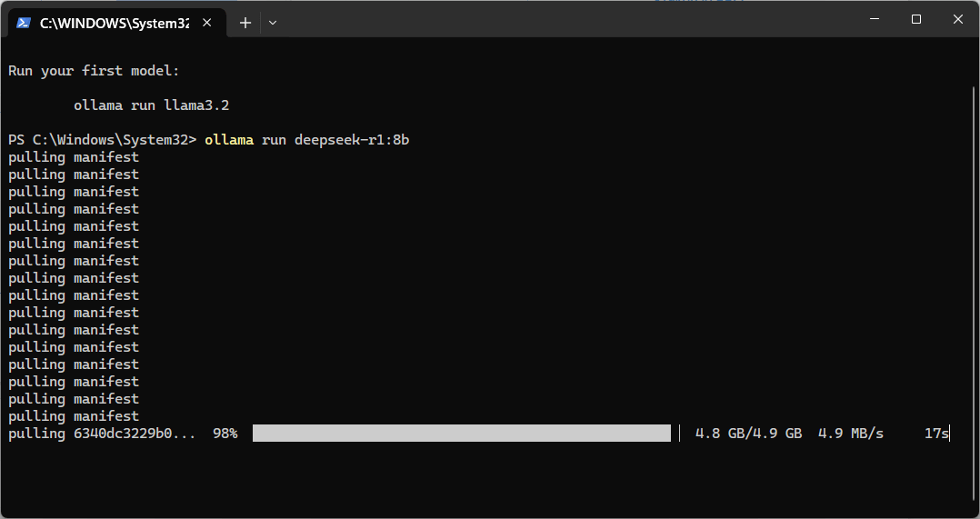Click the prompt 'PS C:\Windows\System32>'
The height and width of the screenshot is (519, 980).
(x=103, y=139)
